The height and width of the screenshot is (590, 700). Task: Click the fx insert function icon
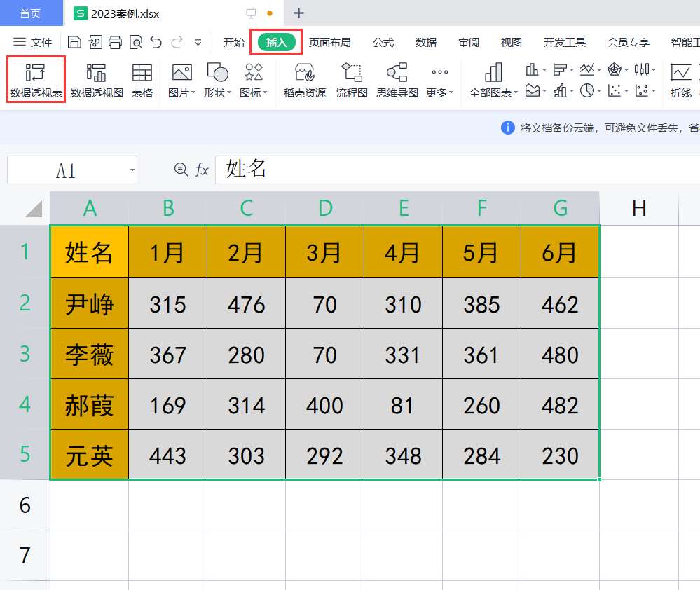(x=201, y=169)
